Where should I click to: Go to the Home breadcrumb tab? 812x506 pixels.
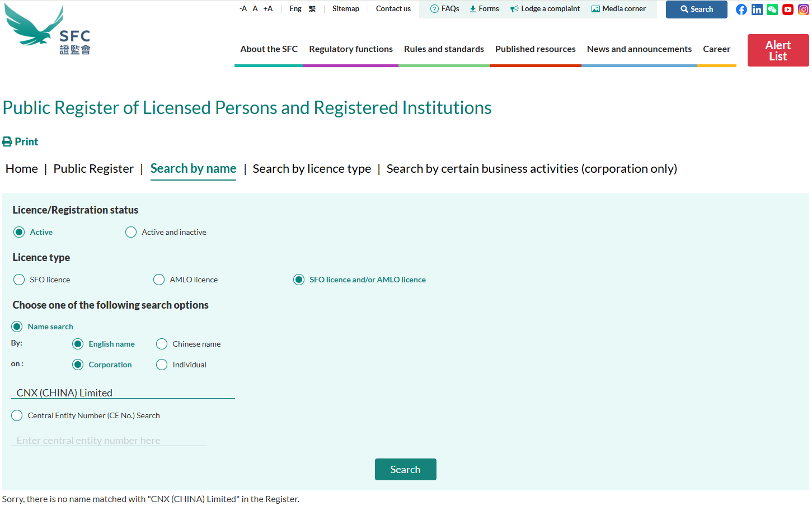[x=22, y=169]
